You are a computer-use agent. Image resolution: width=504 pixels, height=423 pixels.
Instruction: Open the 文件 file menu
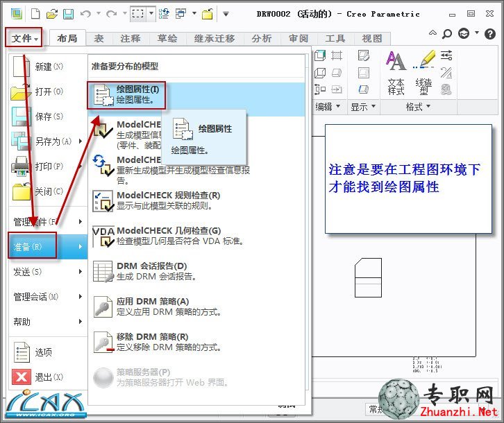click(24, 38)
